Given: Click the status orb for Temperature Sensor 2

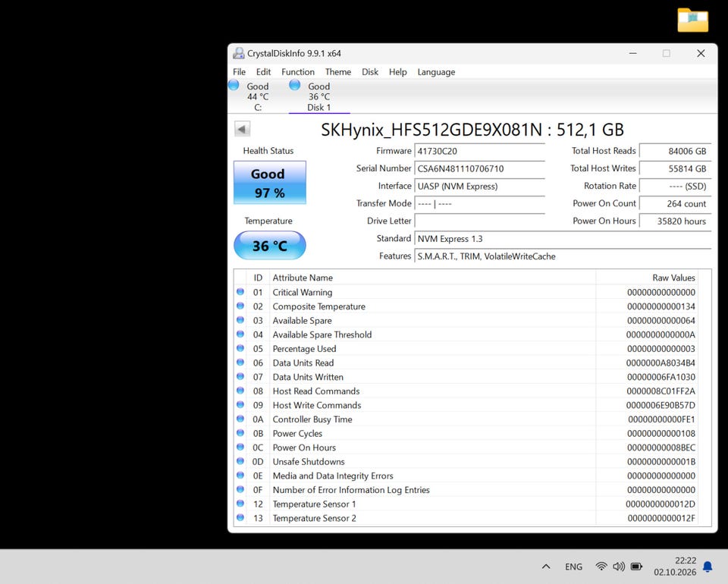Looking at the screenshot, I should click(240, 517).
